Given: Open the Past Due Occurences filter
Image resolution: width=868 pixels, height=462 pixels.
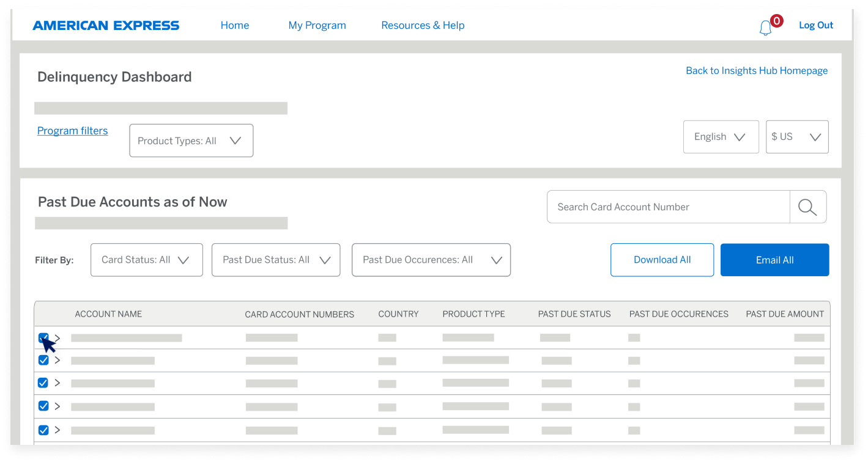Looking at the screenshot, I should (431, 260).
